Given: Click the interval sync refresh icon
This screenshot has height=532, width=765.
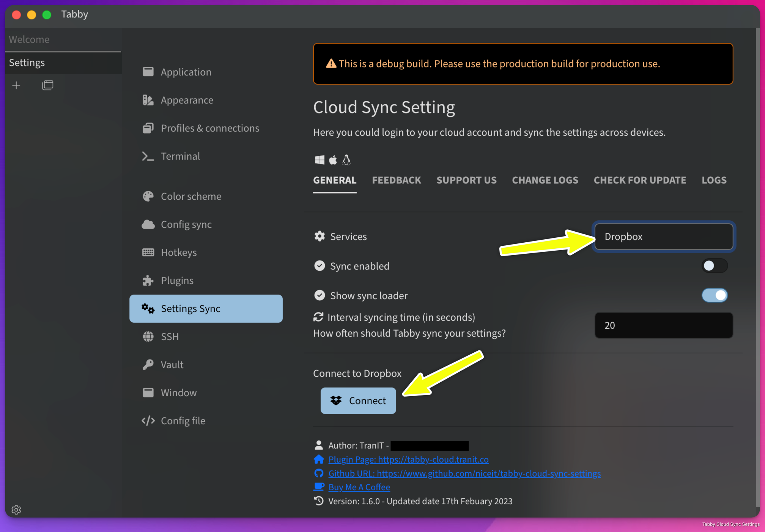Looking at the screenshot, I should 318,317.
